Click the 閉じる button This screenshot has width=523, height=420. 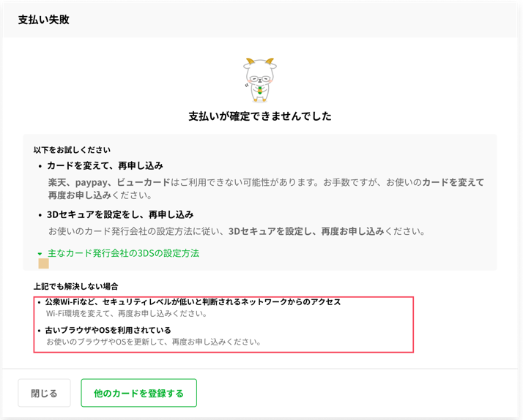point(45,393)
